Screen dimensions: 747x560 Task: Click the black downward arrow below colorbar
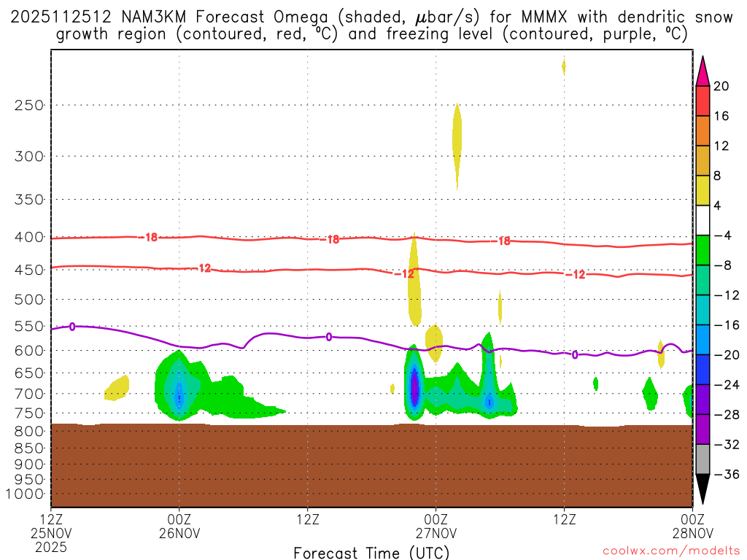(x=703, y=489)
